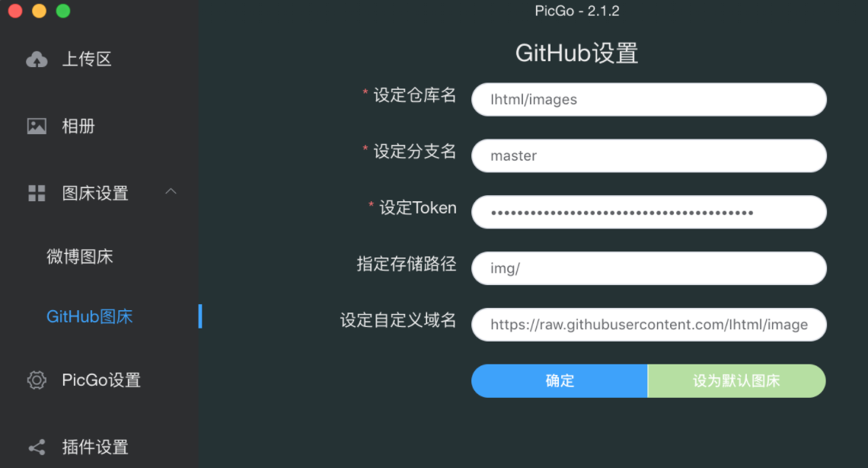The image size is (868, 468).
Task: Click the gear icon next to PicGo设置
Action: pos(37,380)
